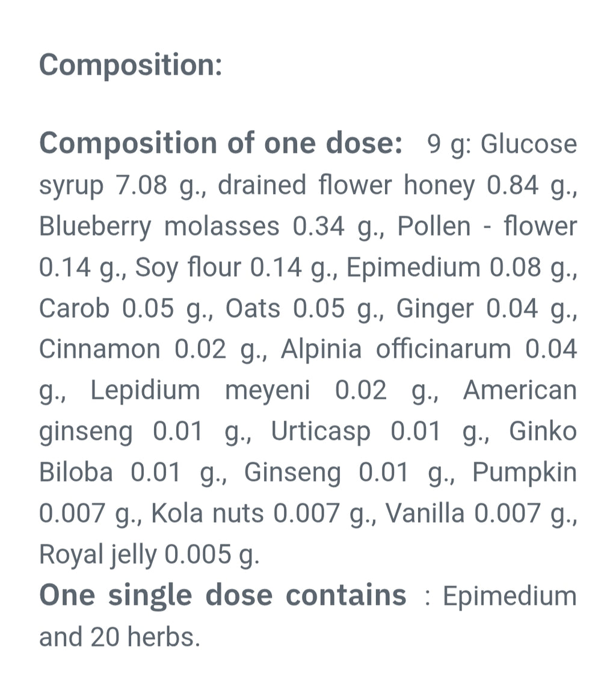Click the text 'Royal jelly 0.005 g.'
The image size is (616, 694).
[149, 554]
